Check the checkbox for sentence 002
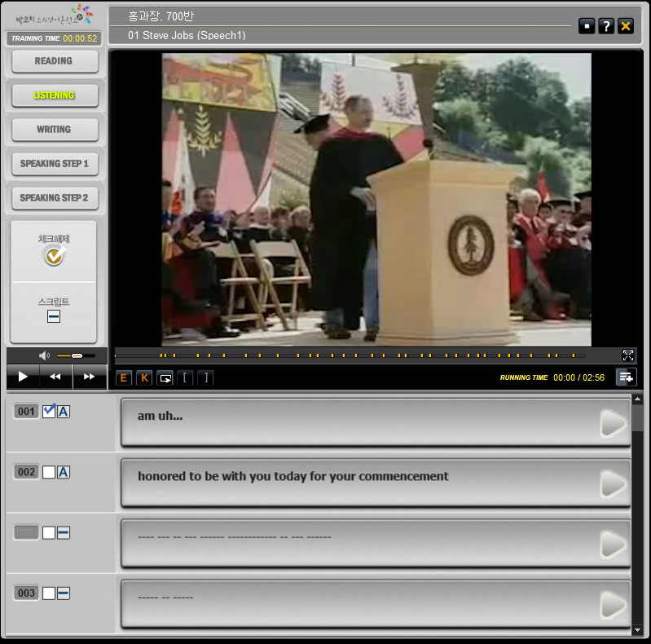This screenshot has width=651, height=644. click(x=49, y=472)
